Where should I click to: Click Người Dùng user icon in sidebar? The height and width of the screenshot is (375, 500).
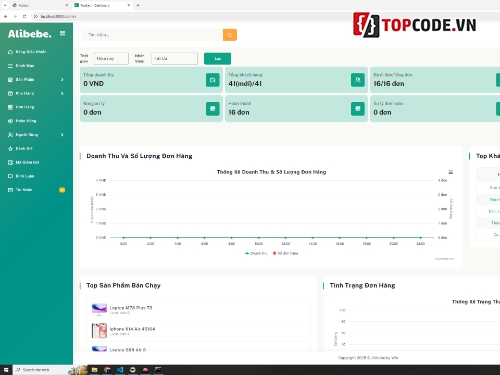pos(10,135)
